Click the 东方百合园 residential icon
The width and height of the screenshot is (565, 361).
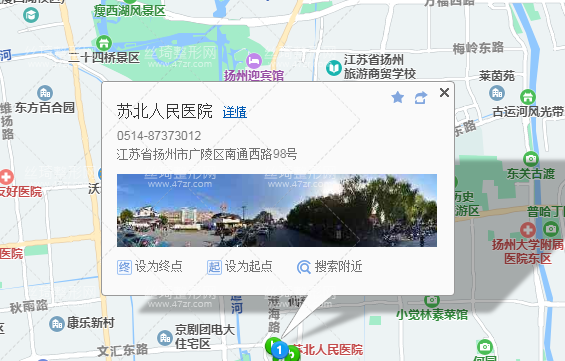tap(45, 93)
